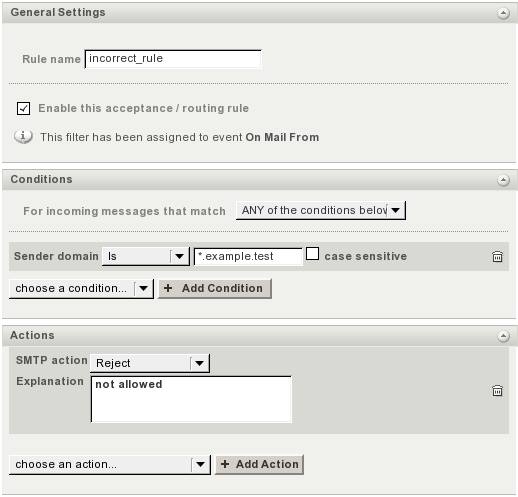Open the SMTP action Reject dropdown
The height and width of the screenshot is (497, 518).
pos(150,363)
